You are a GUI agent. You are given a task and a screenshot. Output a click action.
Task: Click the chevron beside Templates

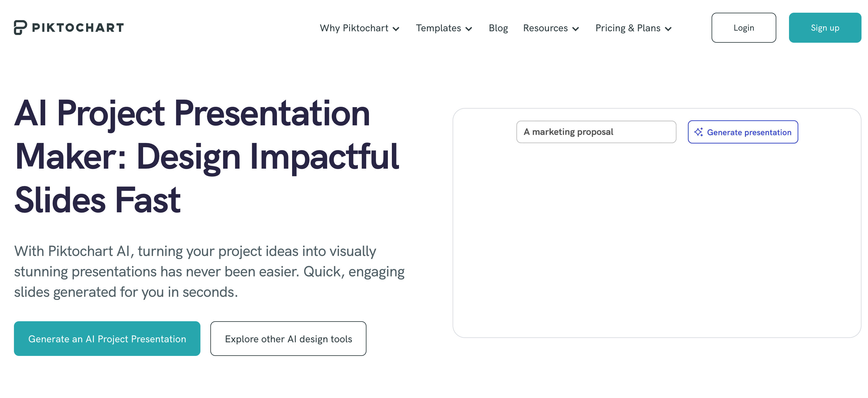469,29
